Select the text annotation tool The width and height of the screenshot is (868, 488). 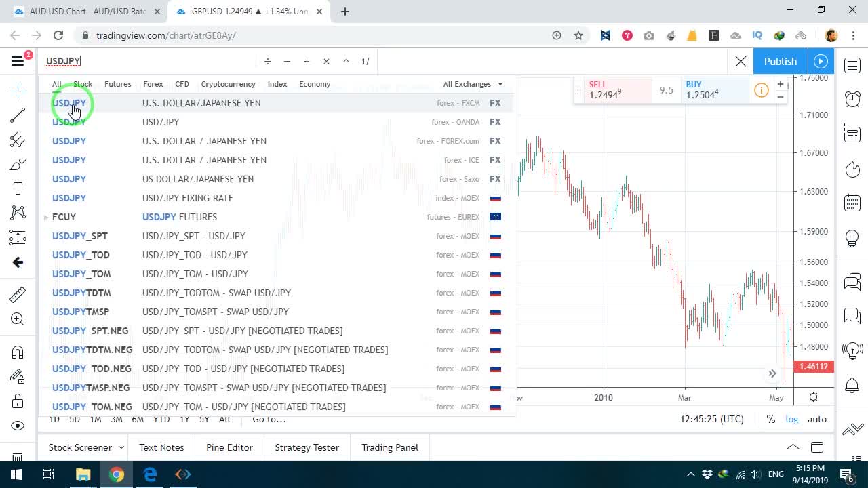pos(18,188)
